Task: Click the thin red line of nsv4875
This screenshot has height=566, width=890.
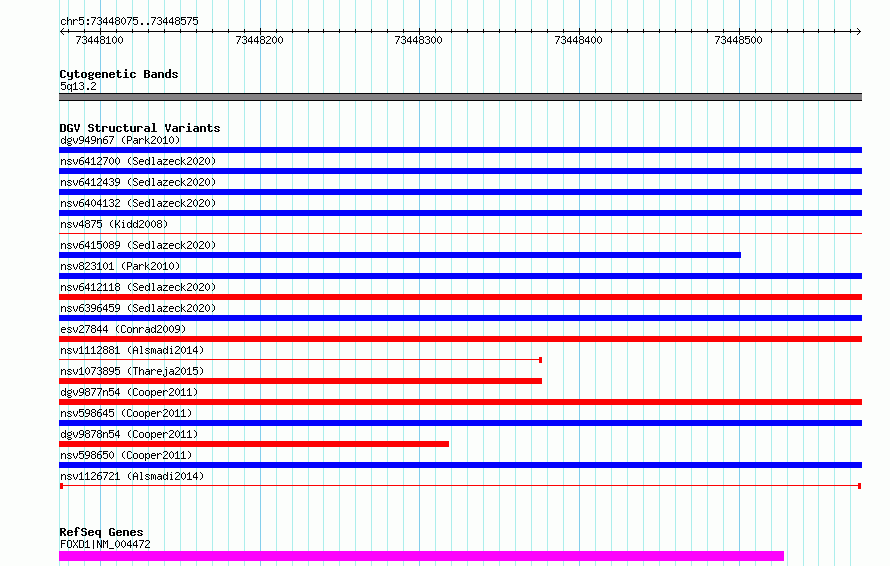Action: click(x=460, y=233)
